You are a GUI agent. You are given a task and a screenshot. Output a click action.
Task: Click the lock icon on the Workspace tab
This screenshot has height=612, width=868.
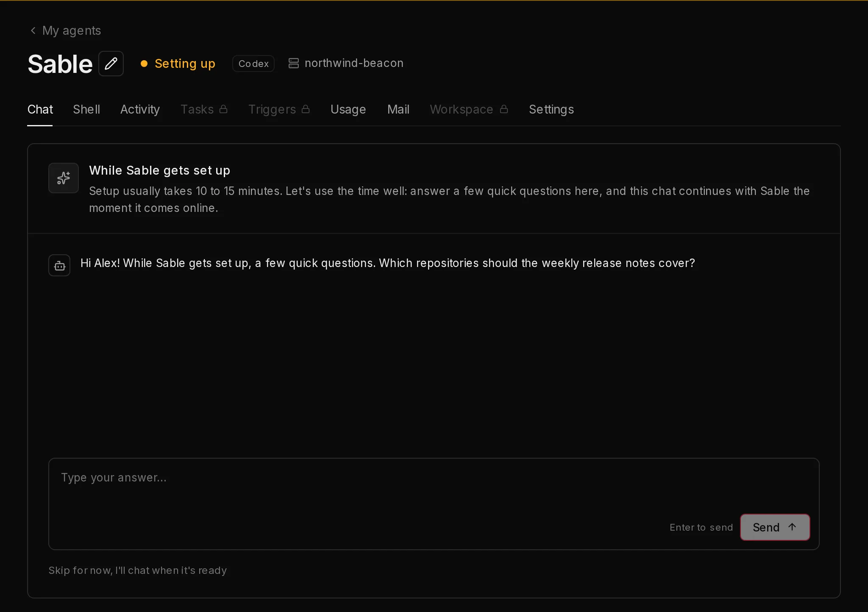pyautogui.click(x=504, y=109)
